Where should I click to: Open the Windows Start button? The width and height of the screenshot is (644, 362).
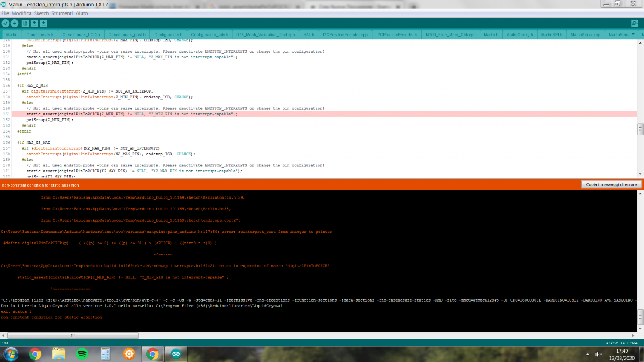coord(11,354)
